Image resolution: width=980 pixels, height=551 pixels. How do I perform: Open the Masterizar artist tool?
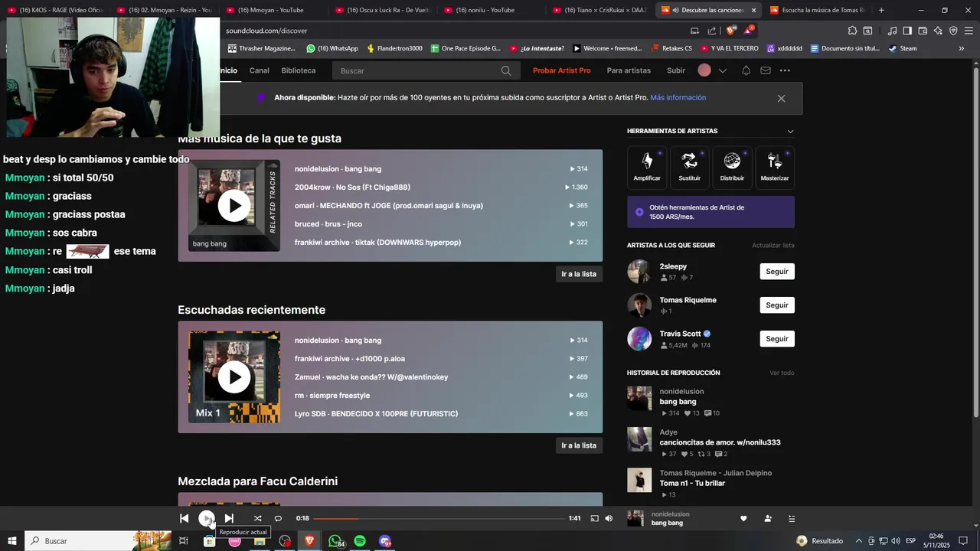(775, 168)
